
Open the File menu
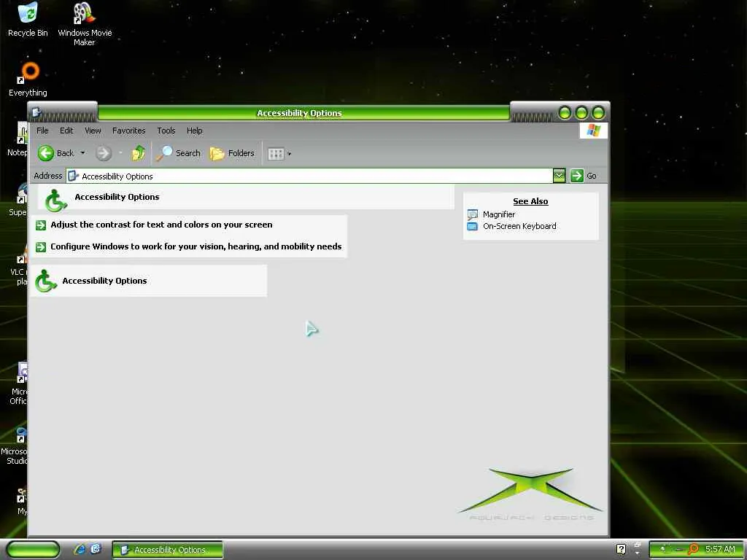pyautogui.click(x=42, y=131)
